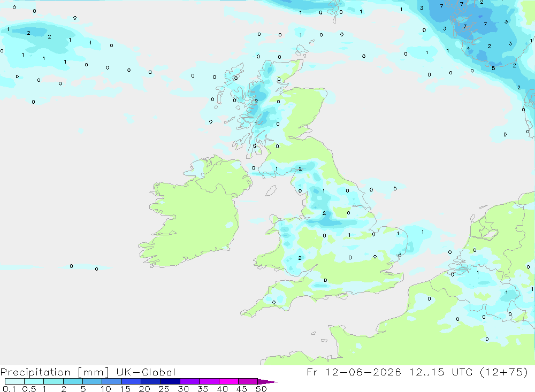The width and height of the screenshot is (535, 392).
Task: Click the '12..15 UTC' time text
Action: [x=441, y=372]
